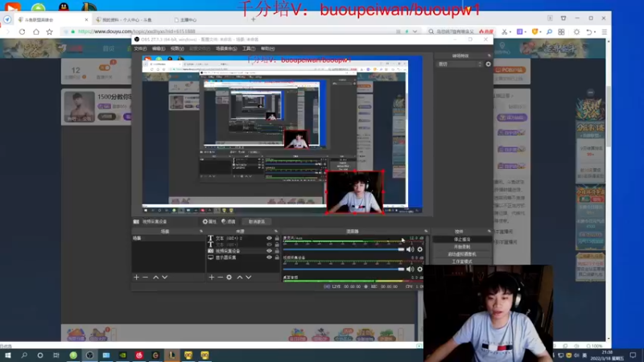Click the 开始录制 button
Viewport: 644px width, 362px height.
pyautogui.click(x=462, y=247)
